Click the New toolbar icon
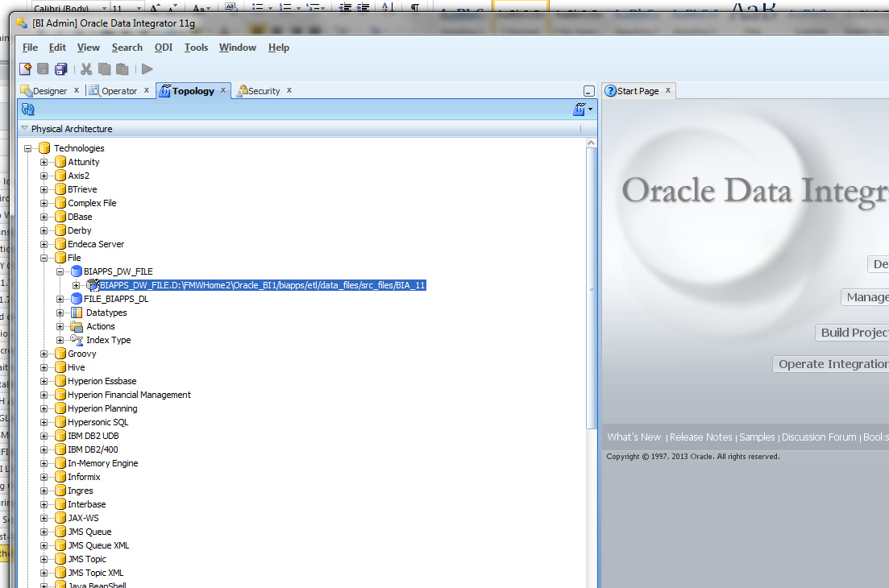The width and height of the screenshot is (889, 588). click(26, 69)
